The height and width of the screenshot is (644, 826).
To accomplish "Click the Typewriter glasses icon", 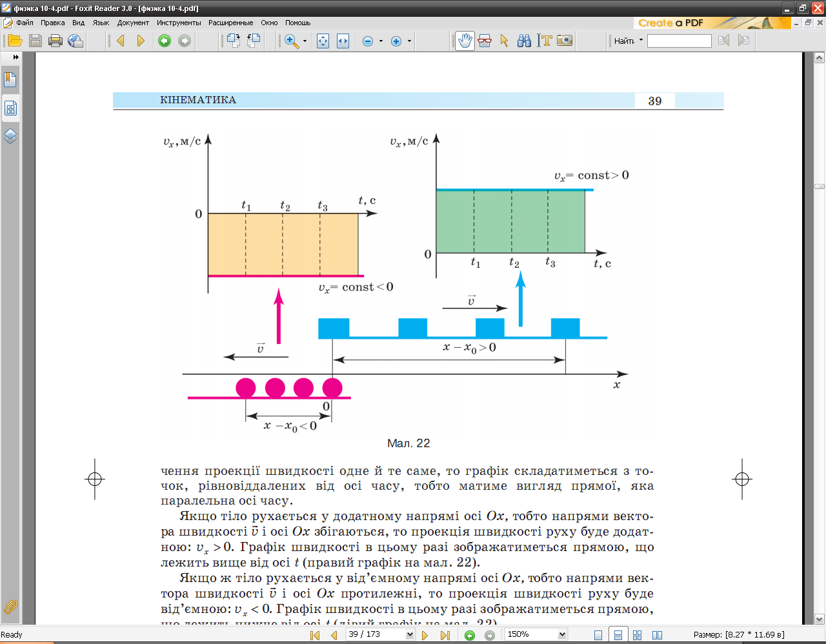I will point(485,41).
